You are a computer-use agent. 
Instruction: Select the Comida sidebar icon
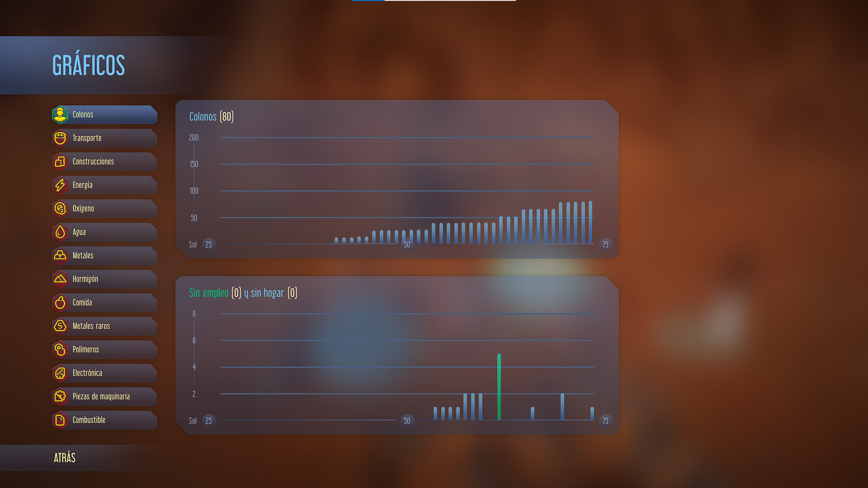(x=60, y=302)
